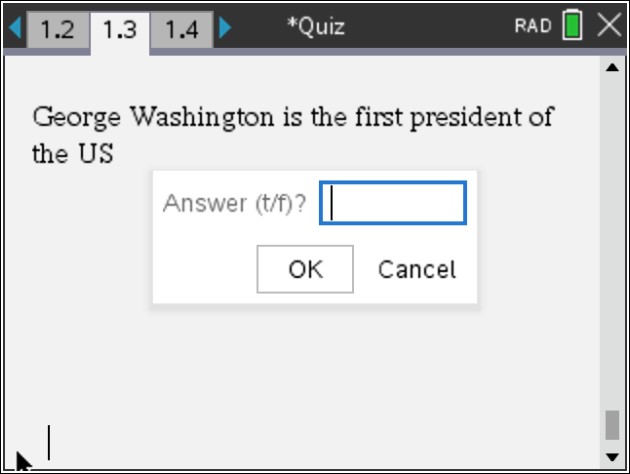Viewport: 630px width, 474px height.
Task: Cancel the answer prompt dialog
Action: pyautogui.click(x=417, y=269)
